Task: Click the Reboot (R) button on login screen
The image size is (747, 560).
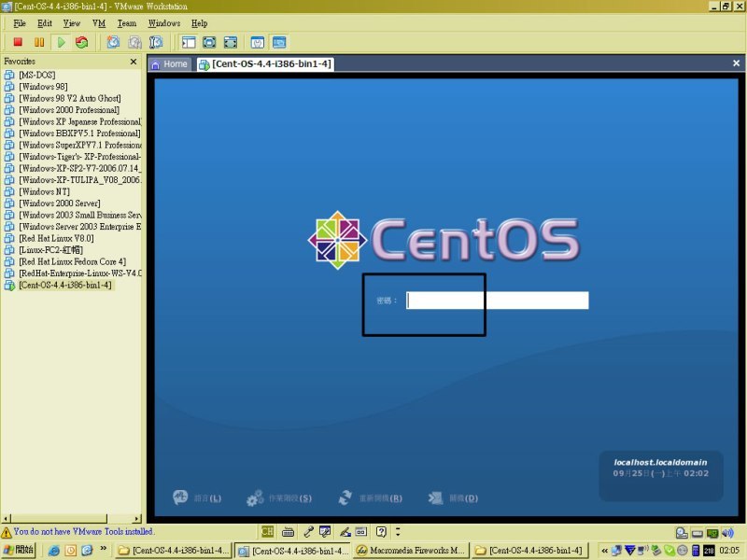Action: 370,498
